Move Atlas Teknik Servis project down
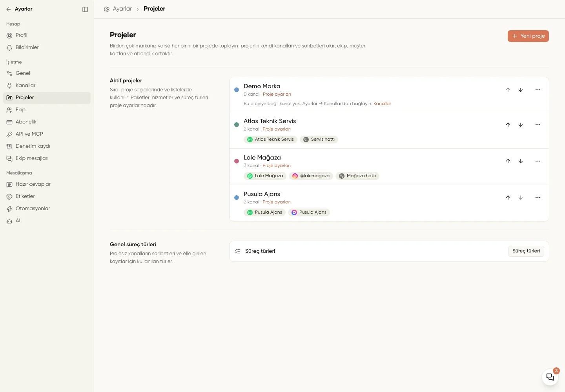The image size is (565, 392). [521, 125]
